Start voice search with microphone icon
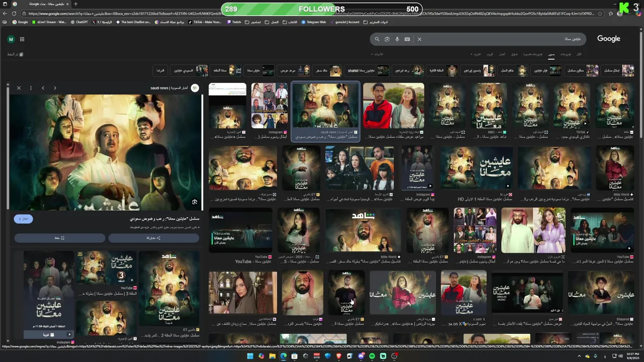 [397, 39]
